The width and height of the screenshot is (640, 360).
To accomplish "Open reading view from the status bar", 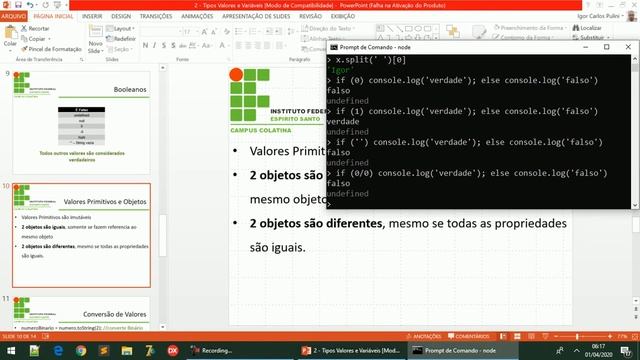I will 531,336.
